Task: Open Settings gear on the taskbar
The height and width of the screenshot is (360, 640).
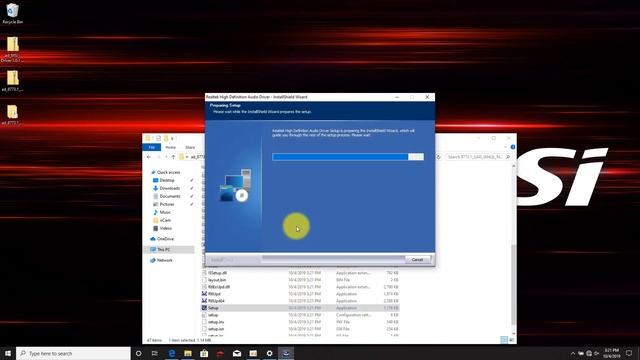Action: (269, 353)
